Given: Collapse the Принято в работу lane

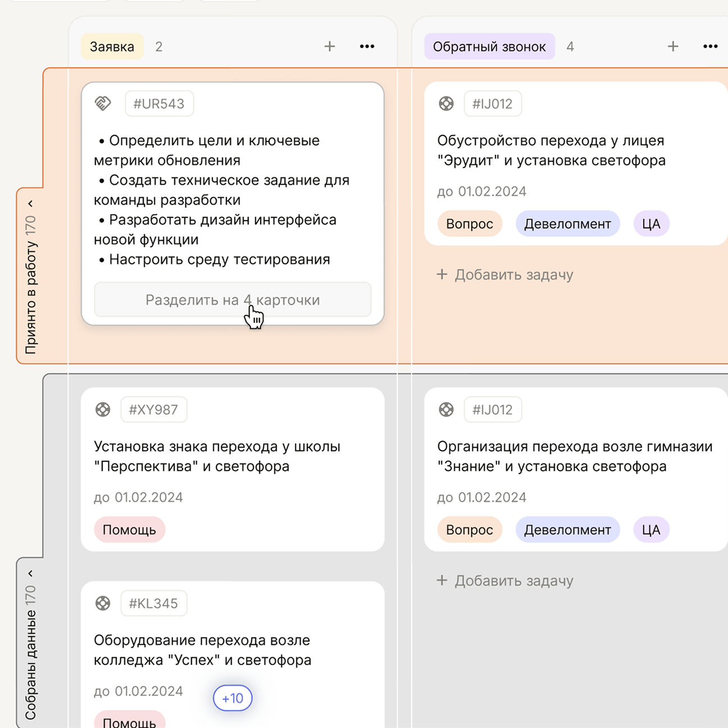Looking at the screenshot, I should (x=31, y=203).
